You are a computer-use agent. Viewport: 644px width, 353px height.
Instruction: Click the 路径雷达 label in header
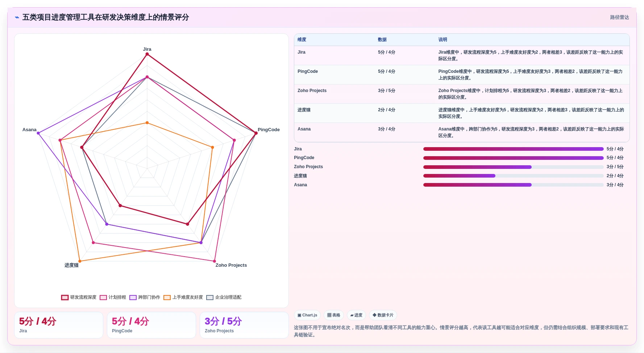click(619, 17)
